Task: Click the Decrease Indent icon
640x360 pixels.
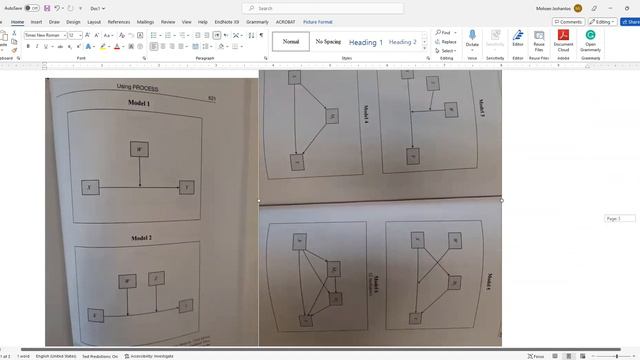Action: pos(198,36)
